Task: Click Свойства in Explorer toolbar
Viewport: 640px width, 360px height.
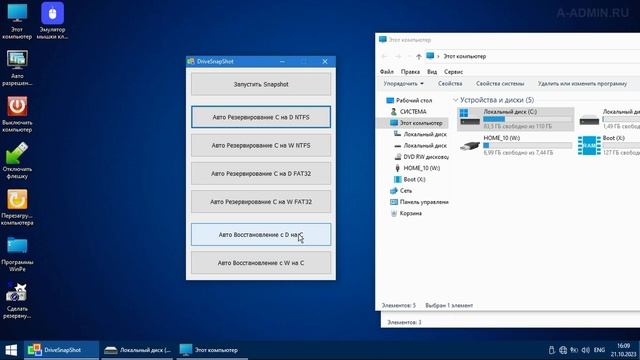Action: pos(450,84)
